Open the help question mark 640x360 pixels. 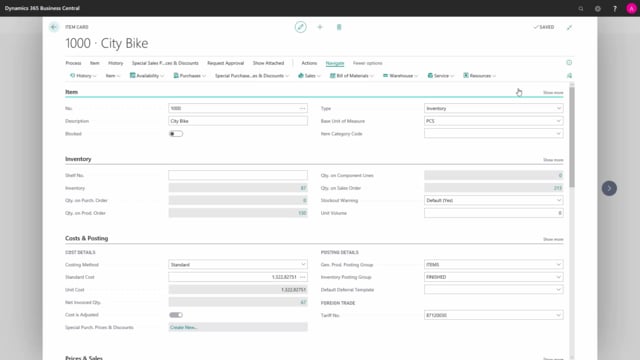tap(615, 8)
